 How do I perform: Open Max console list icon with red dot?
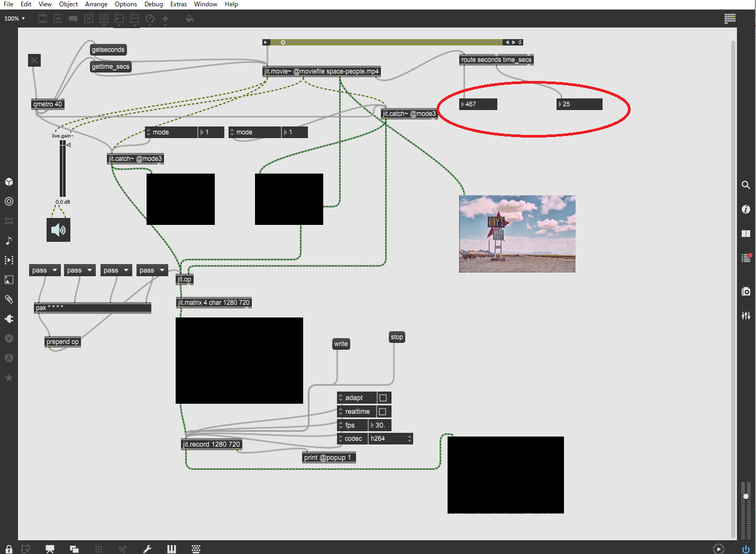click(745, 258)
